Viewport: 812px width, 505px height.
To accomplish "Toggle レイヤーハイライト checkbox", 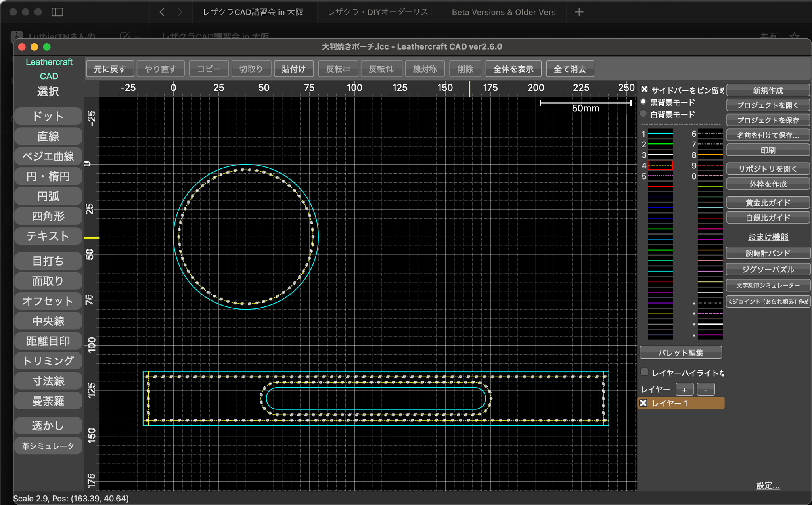I will tap(644, 372).
